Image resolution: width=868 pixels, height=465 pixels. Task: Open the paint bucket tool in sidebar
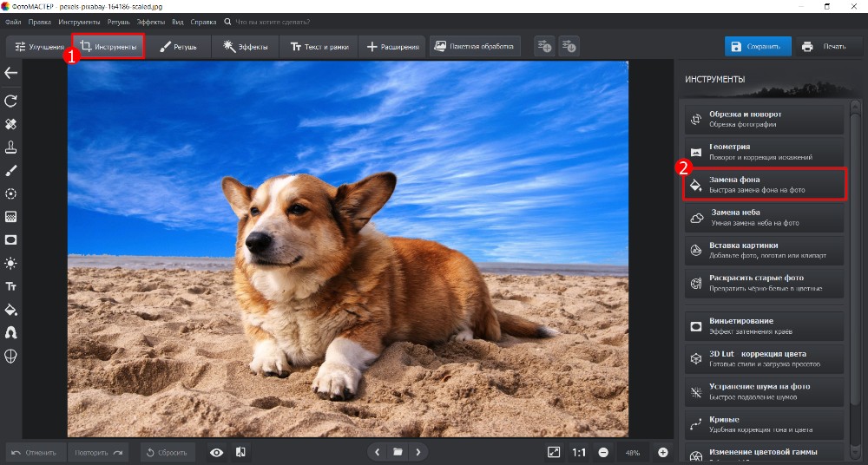(x=11, y=310)
